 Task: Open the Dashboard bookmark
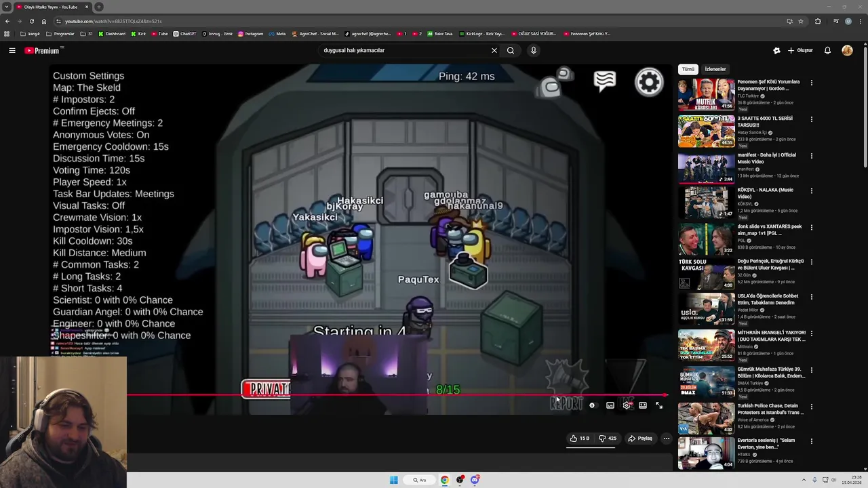112,34
